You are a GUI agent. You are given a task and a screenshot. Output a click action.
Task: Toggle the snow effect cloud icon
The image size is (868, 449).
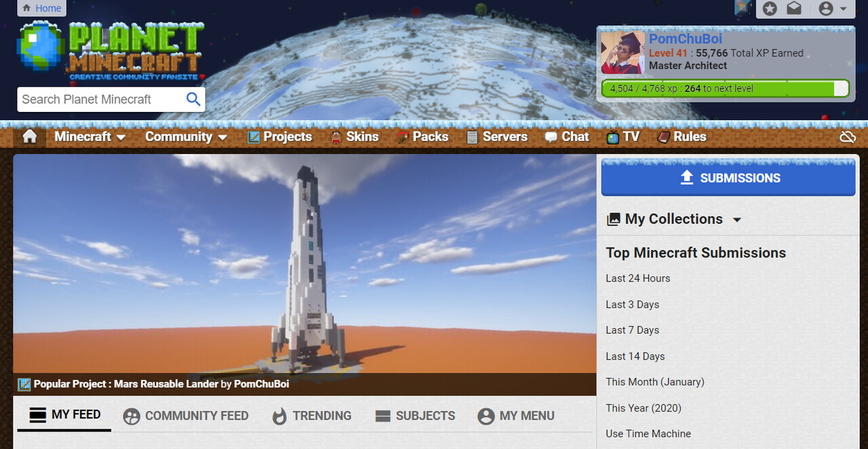tap(848, 136)
